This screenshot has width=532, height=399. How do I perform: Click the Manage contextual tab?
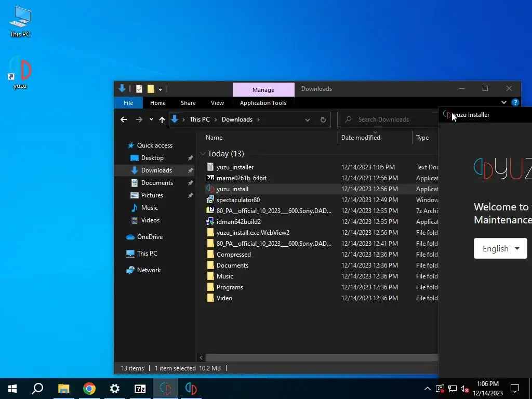pos(263,89)
